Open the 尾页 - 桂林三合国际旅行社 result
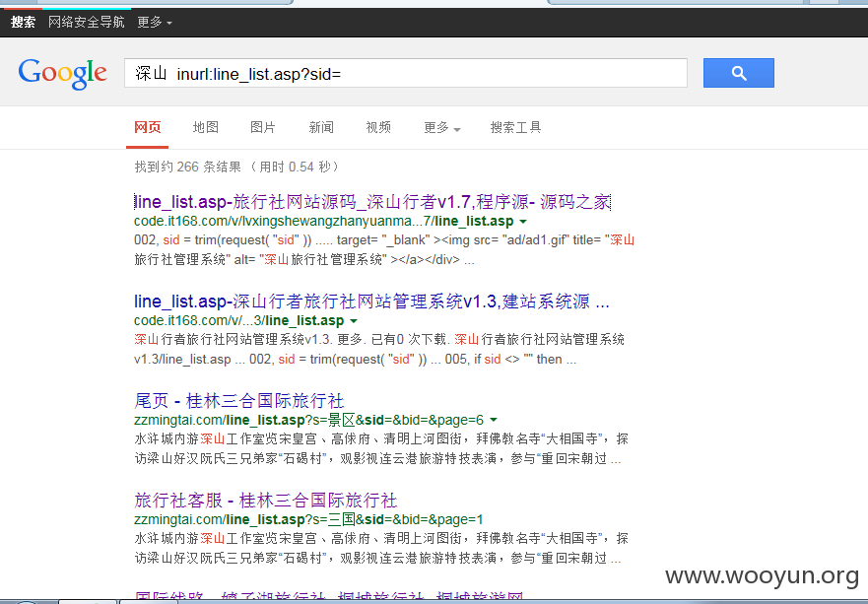 [239, 401]
